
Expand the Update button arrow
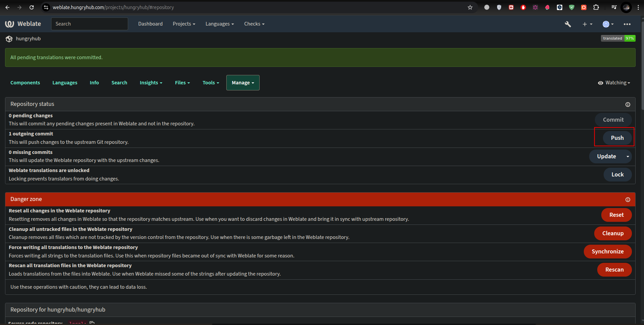pos(627,156)
